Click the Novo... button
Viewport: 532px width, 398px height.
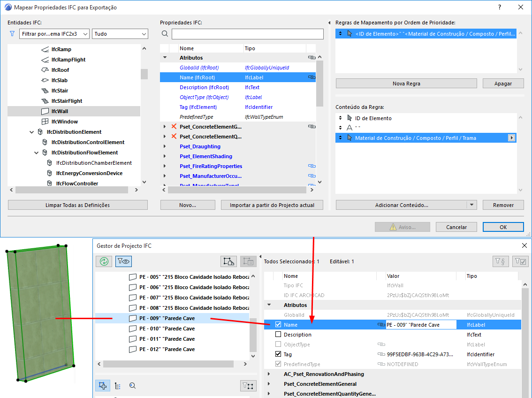(188, 205)
